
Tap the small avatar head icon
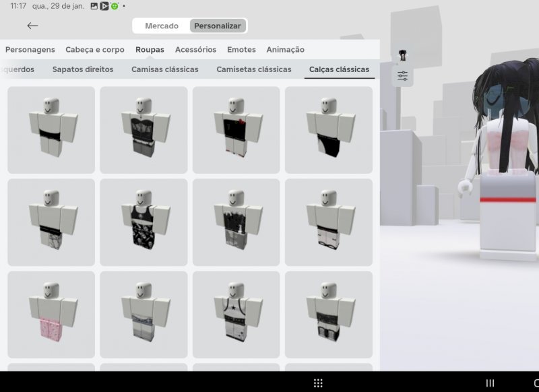[x=403, y=56]
